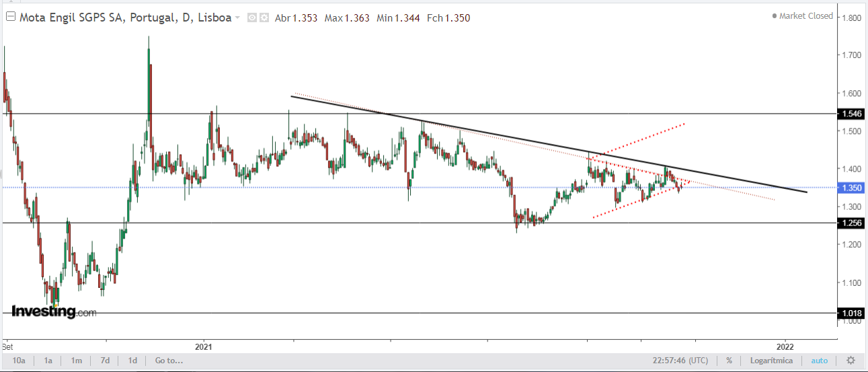Open the series settings gear beside the title
Viewport: 868px width, 372px height.
coord(264,18)
